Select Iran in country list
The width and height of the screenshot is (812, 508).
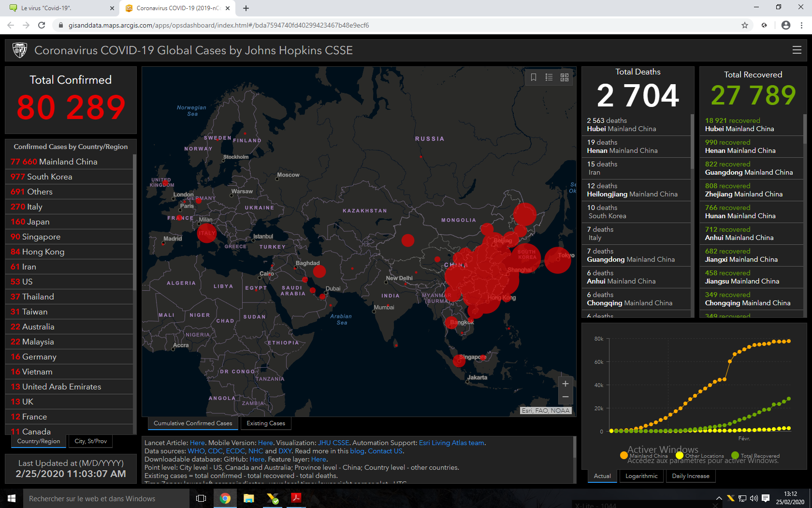(x=69, y=267)
